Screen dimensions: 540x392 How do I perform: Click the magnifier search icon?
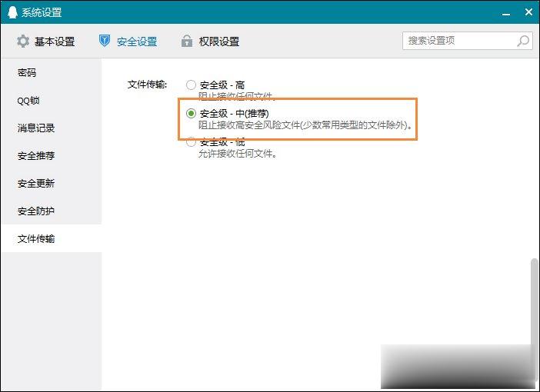click(523, 41)
